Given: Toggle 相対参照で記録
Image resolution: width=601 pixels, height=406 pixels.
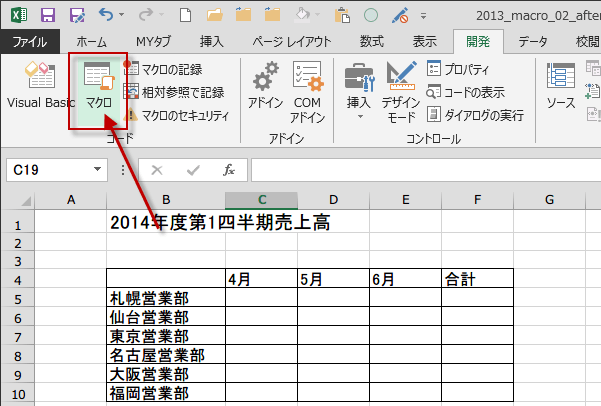Looking at the screenshot, I should [174, 92].
